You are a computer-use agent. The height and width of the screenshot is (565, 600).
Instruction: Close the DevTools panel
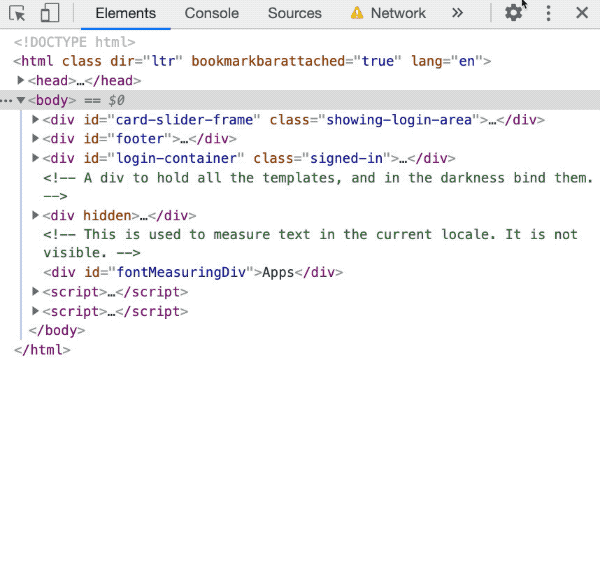(x=582, y=13)
